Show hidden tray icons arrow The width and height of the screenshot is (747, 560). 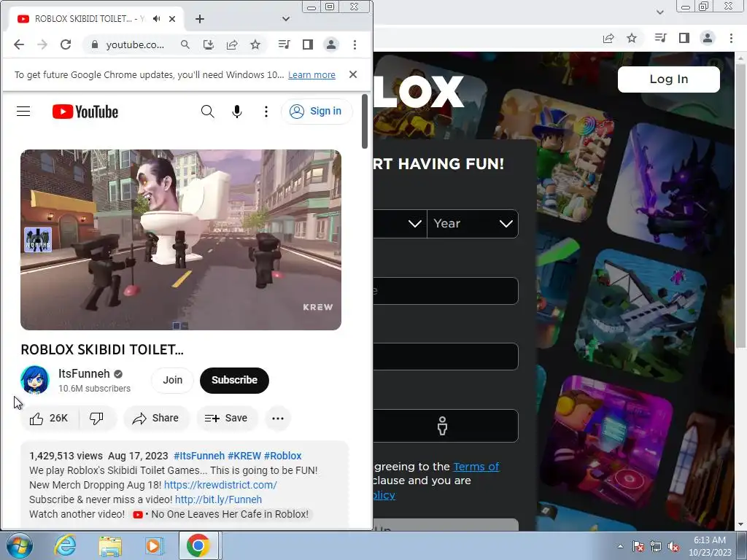pos(620,546)
